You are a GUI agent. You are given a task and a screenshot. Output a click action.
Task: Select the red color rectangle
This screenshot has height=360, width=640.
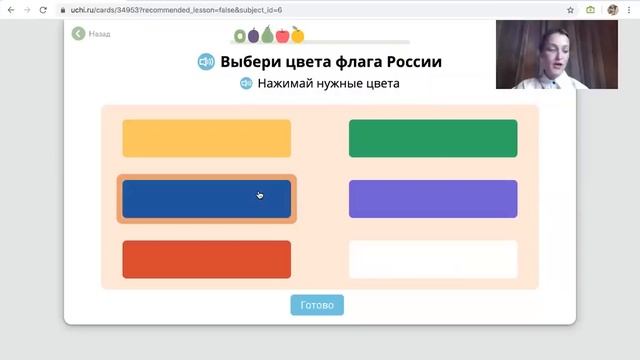point(207,260)
